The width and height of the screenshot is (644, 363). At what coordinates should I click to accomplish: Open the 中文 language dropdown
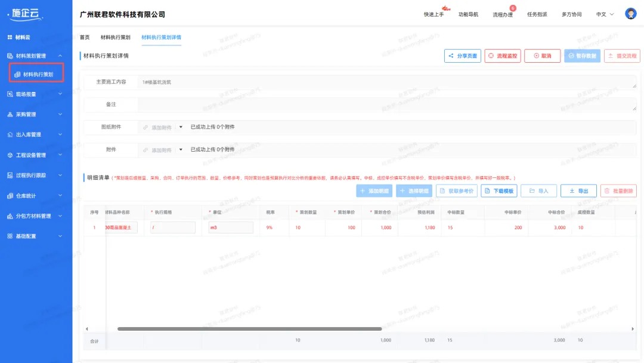pyautogui.click(x=603, y=13)
